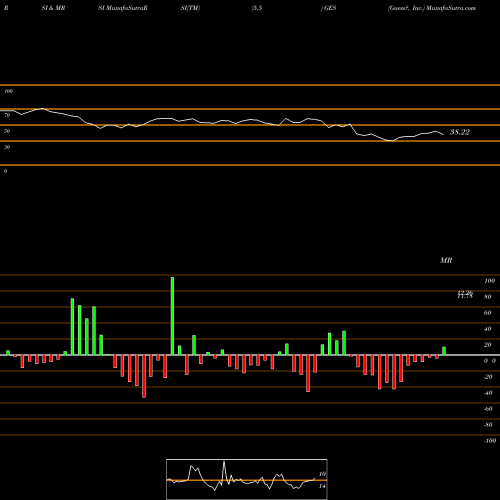The width and height of the screenshot is (500, 500).
Task: Click the last green bar in MR histogram
Action: pyautogui.click(x=444, y=351)
